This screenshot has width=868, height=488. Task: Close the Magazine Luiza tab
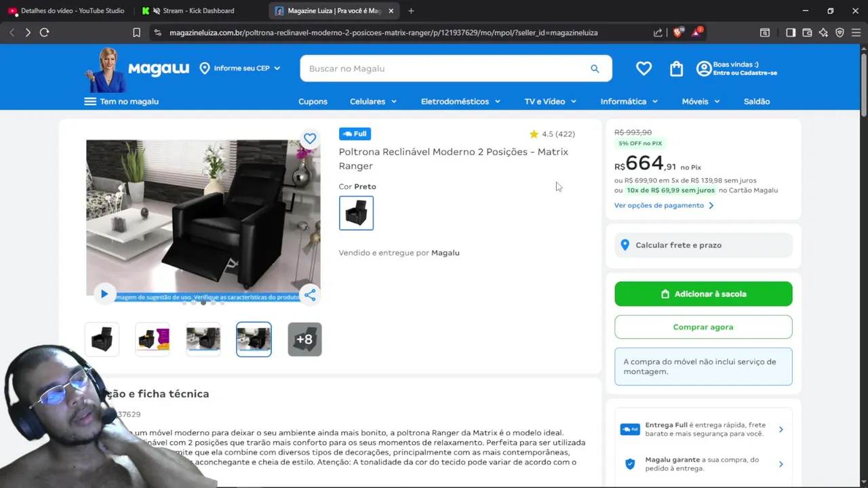(x=391, y=11)
